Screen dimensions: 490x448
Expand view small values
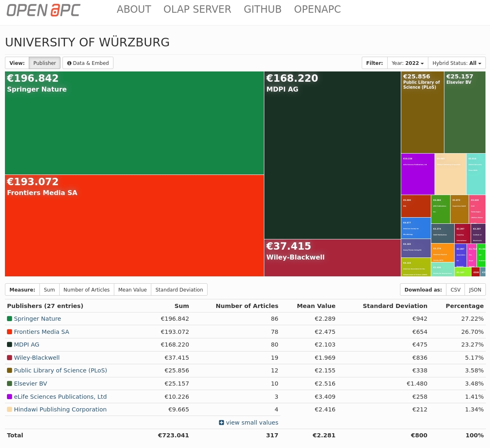(x=249, y=423)
